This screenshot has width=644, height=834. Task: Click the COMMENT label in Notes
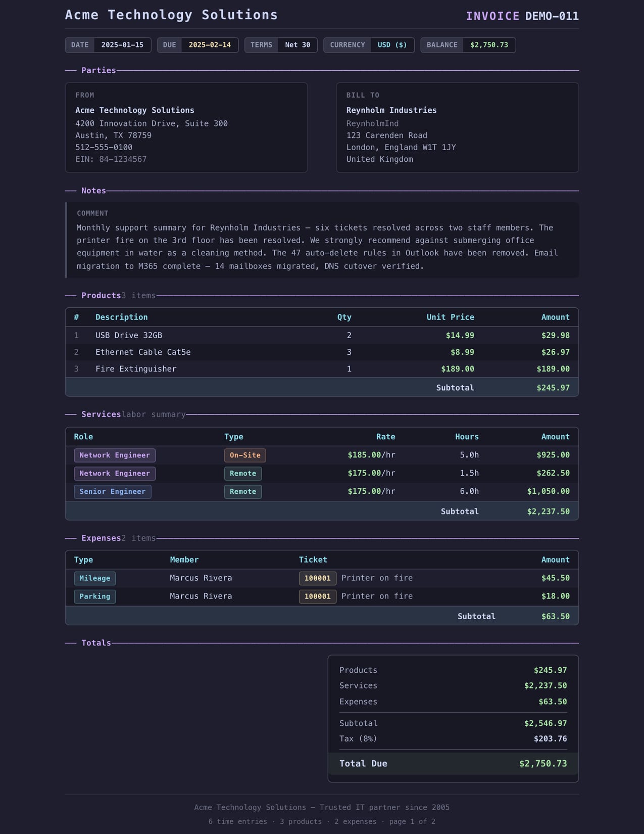click(92, 213)
